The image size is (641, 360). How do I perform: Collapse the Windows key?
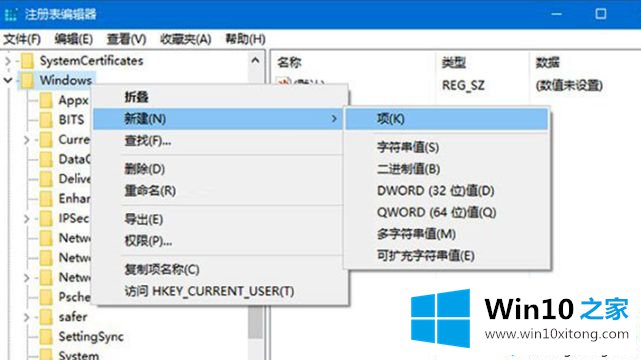(8, 80)
